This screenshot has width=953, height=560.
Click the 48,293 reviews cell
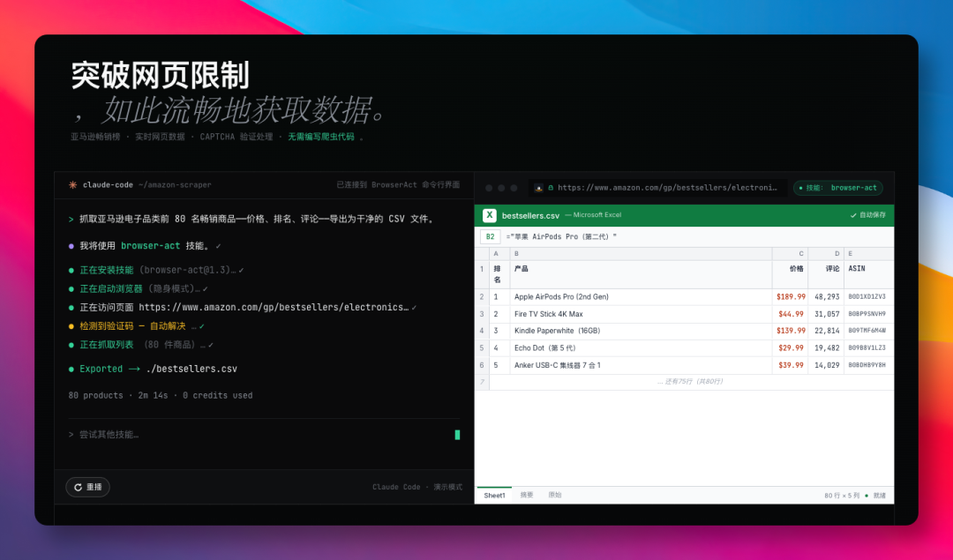pos(827,297)
